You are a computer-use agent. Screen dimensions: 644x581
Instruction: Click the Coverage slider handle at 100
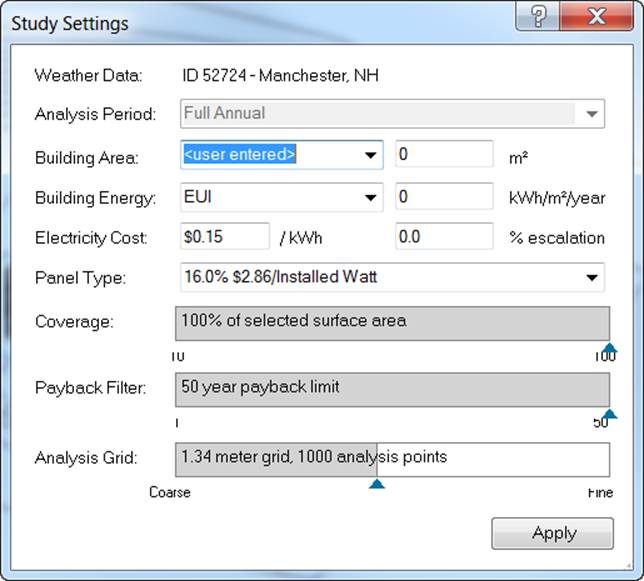tap(610, 348)
